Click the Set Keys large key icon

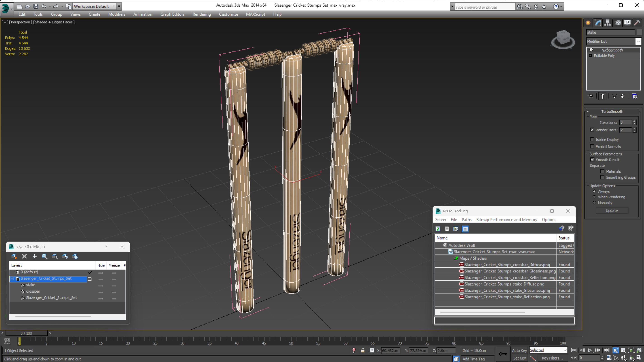[503, 354]
